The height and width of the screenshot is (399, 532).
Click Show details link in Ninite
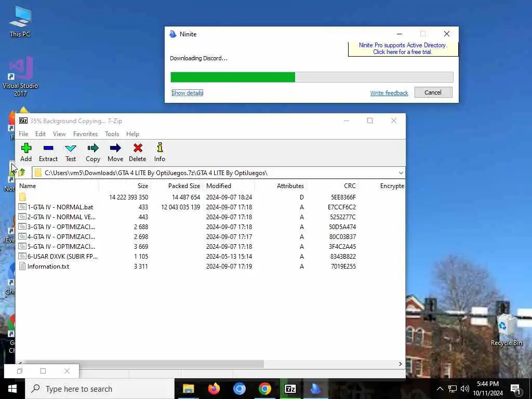point(187,93)
